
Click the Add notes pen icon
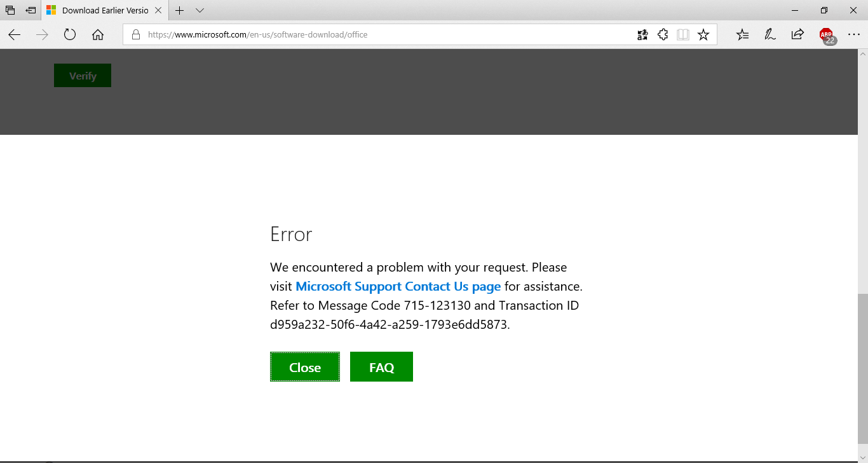(x=770, y=35)
